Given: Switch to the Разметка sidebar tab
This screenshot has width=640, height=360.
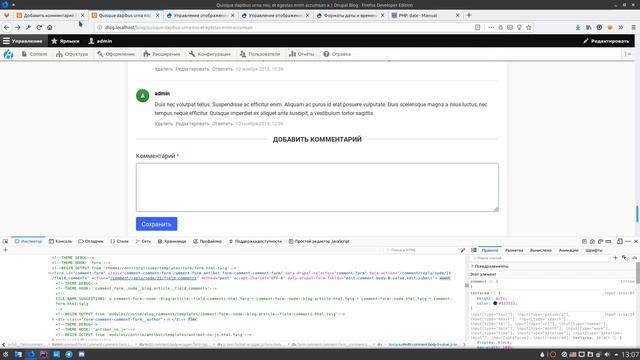Looking at the screenshot, I should click(x=514, y=250).
